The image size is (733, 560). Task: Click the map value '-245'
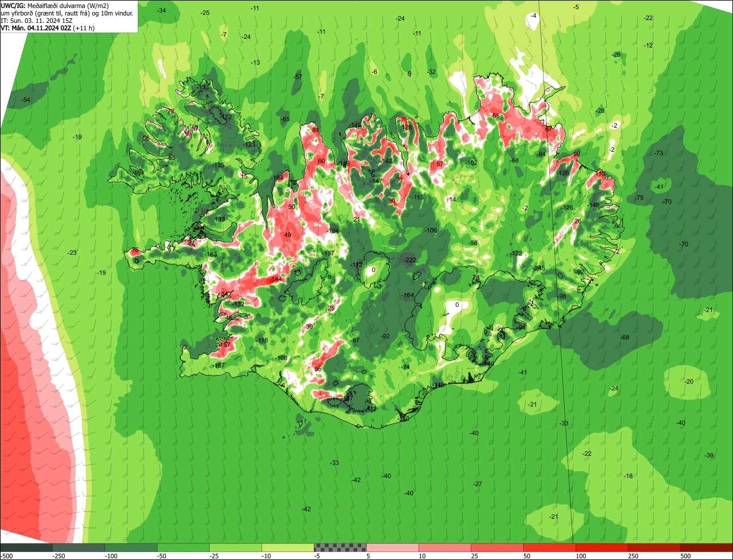[539, 268]
